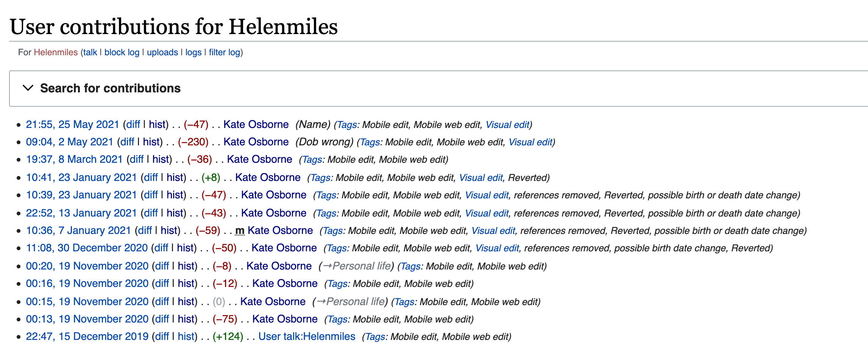Open the 21:55, 25 May 2021 revision
The width and height of the screenshot is (868, 349).
pyautogui.click(x=72, y=125)
